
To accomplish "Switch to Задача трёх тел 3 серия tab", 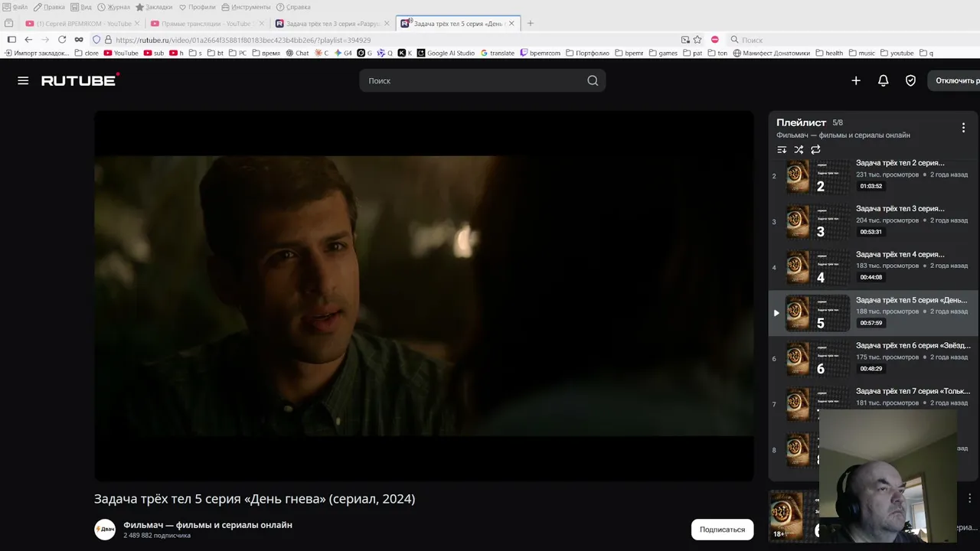I will (x=332, y=24).
